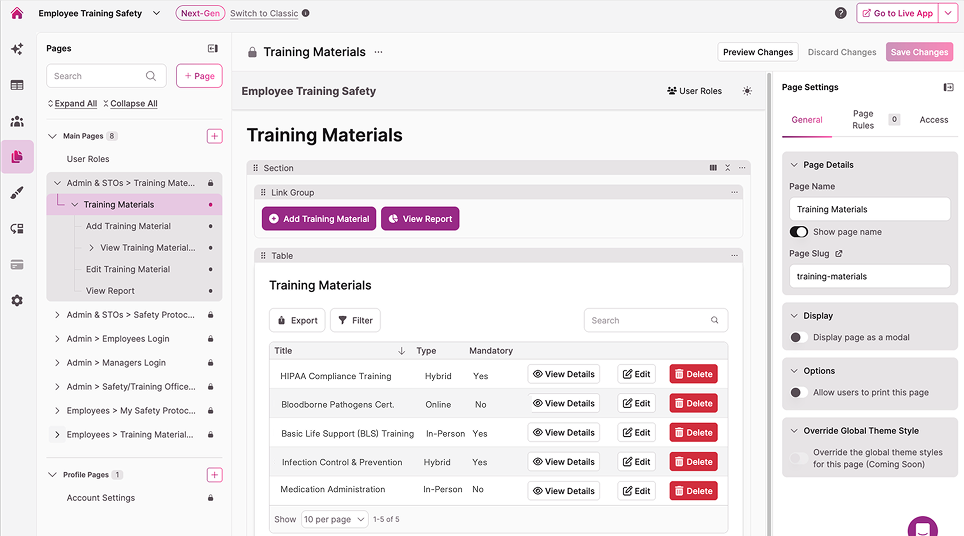Image resolution: width=964 pixels, height=536 pixels.
Task: Open the settings gear in left sidebar
Action: coord(17,300)
